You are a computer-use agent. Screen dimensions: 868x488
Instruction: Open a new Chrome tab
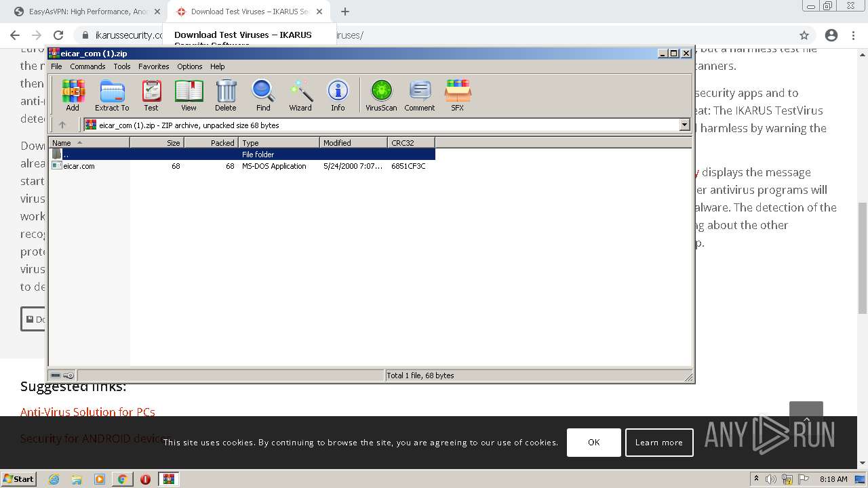point(345,12)
